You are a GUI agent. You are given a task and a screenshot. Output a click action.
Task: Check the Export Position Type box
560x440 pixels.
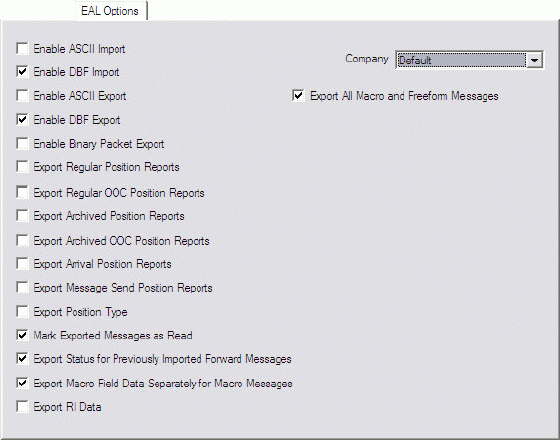tap(22, 311)
